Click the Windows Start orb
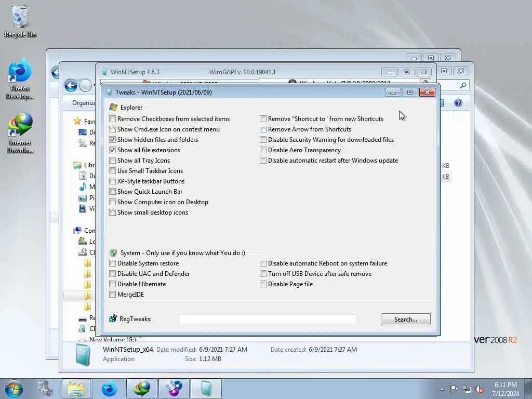The image size is (532, 399). click(14, 389)
